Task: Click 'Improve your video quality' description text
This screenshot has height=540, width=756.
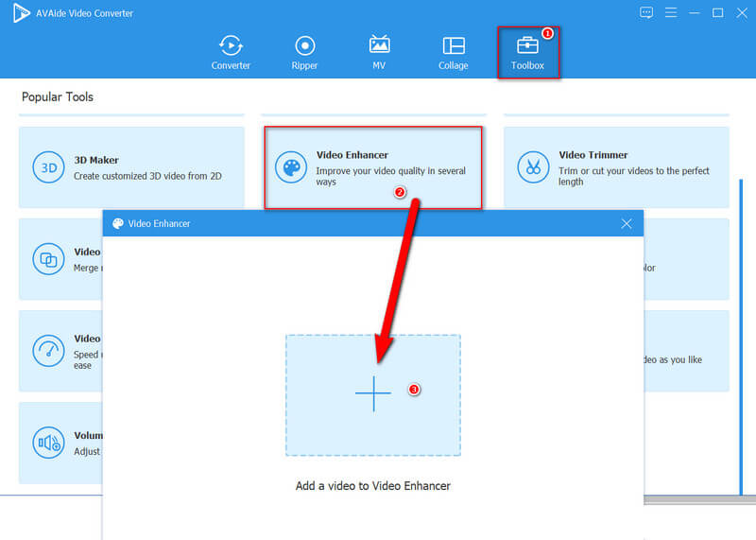Action: coord(391,176)
